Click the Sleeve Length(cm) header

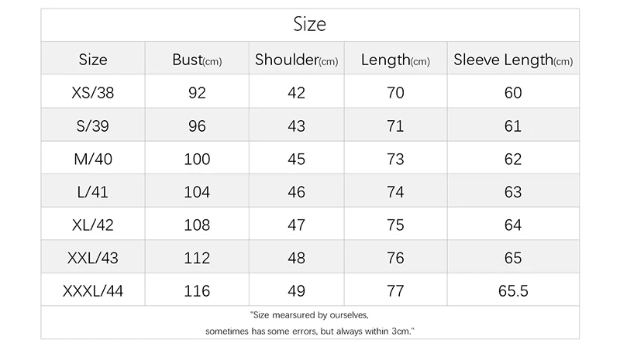pos(513,60)
